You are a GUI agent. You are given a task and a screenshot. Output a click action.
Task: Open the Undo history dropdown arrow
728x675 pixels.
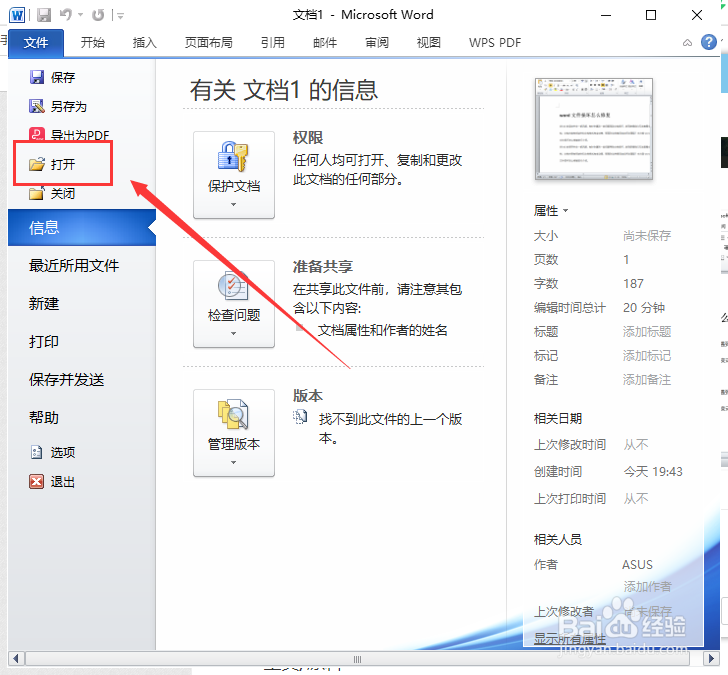pos(80,15)
